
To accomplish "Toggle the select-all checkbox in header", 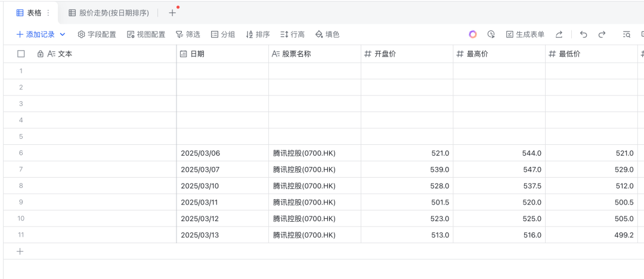I will click(x=21, y=54).
